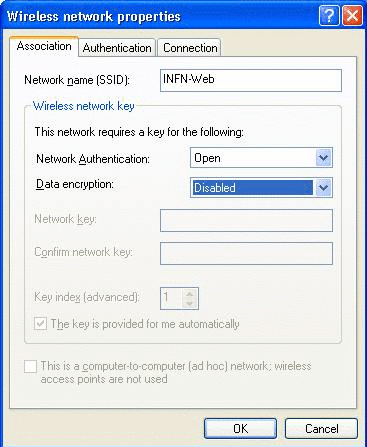The image size is (367, 447).
Task: Decrease Key index with the down arrow
Action: [x=189, y=303]
